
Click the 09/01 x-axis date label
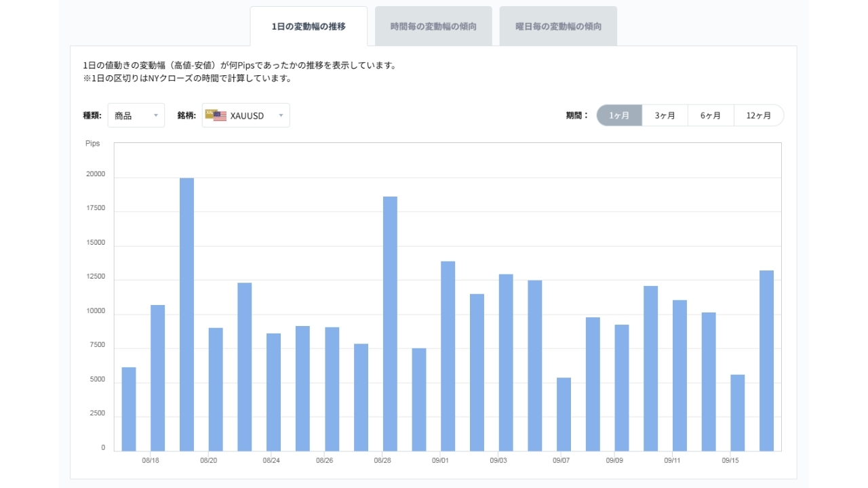(441, 460)
